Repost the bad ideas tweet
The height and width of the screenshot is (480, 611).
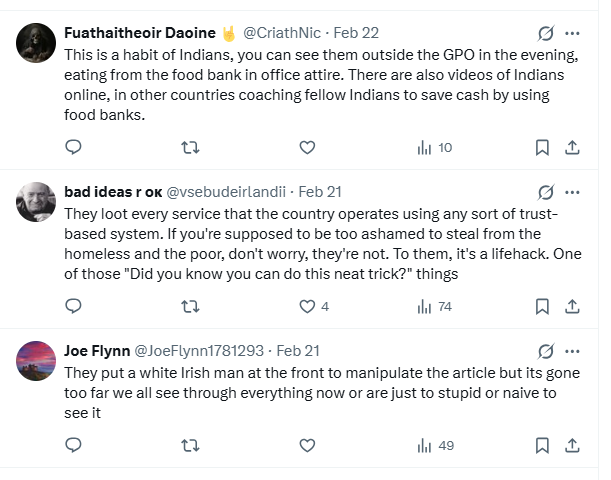189,306
